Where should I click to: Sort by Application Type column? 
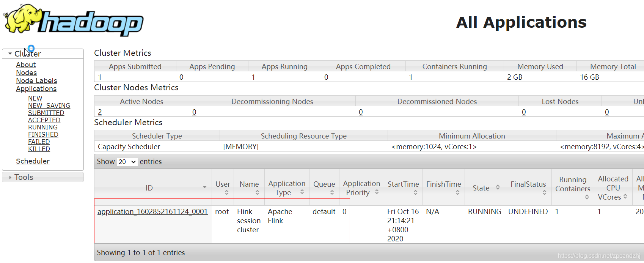[302, 192]
